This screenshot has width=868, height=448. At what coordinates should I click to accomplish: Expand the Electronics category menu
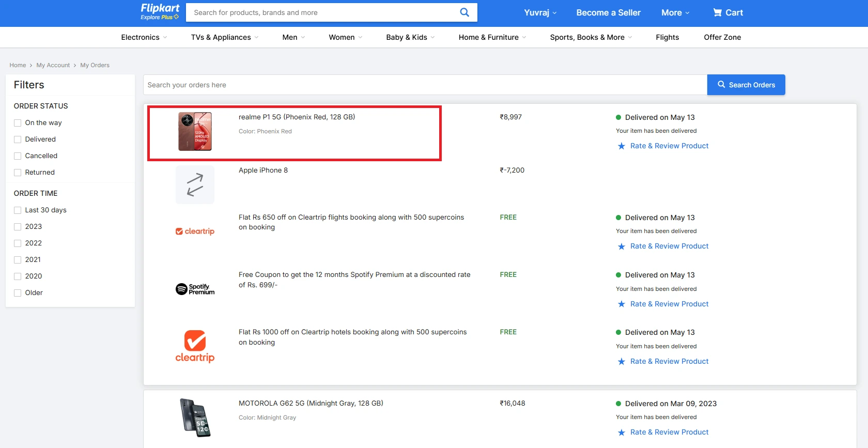point(144,37)
